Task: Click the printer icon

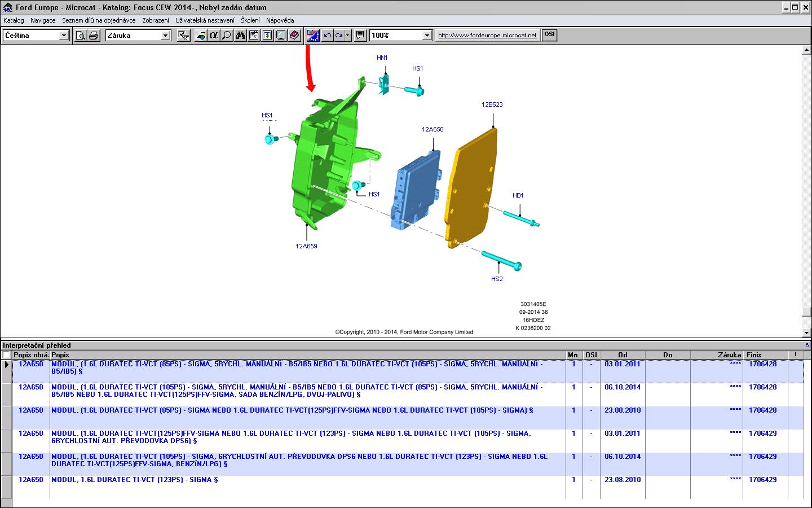Action: tap(94, 36)
